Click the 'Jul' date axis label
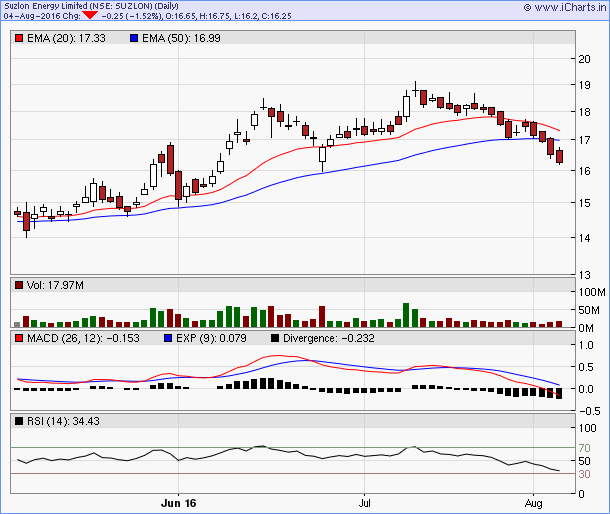 (x=365, y=503)
